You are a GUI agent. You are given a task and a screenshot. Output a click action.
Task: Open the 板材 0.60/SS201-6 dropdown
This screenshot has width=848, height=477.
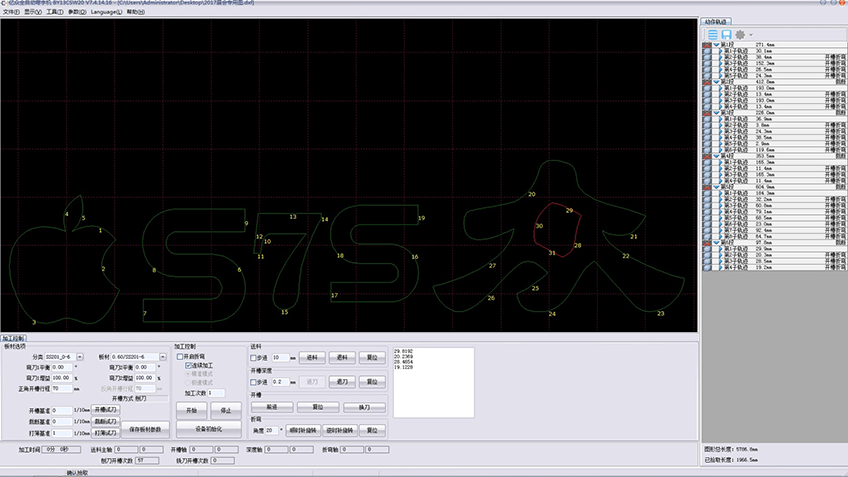[156, 356]
